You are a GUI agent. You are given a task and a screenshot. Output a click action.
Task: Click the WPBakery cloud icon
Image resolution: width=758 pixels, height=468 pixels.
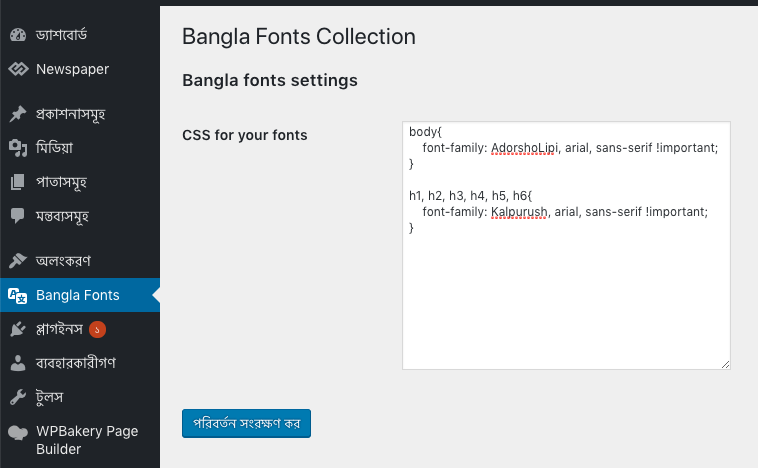18,432
